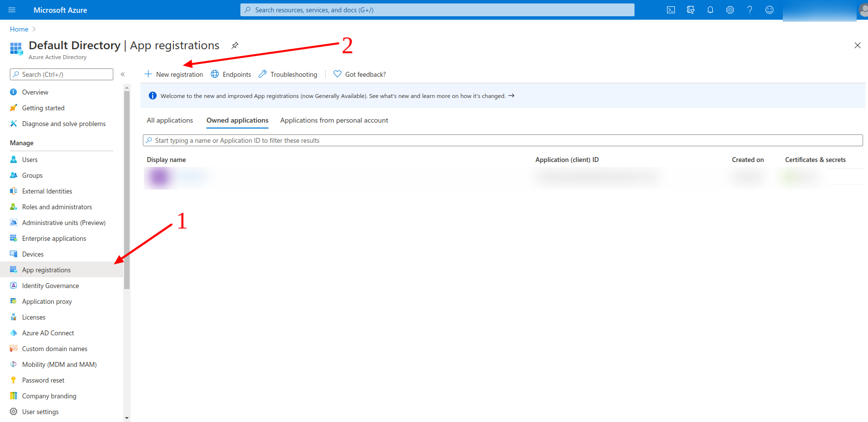868x422 pixels.
Task: Follow the arrow link in welcome banner
Action: 511,96
